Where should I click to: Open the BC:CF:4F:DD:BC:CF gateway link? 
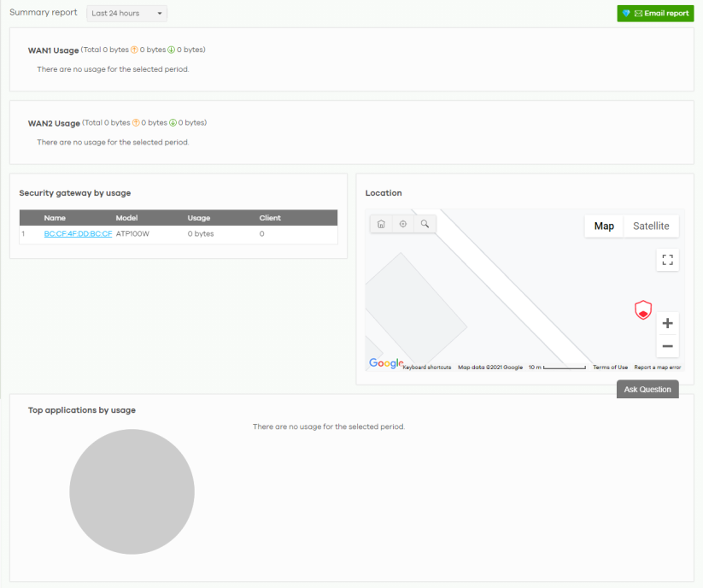78,233
